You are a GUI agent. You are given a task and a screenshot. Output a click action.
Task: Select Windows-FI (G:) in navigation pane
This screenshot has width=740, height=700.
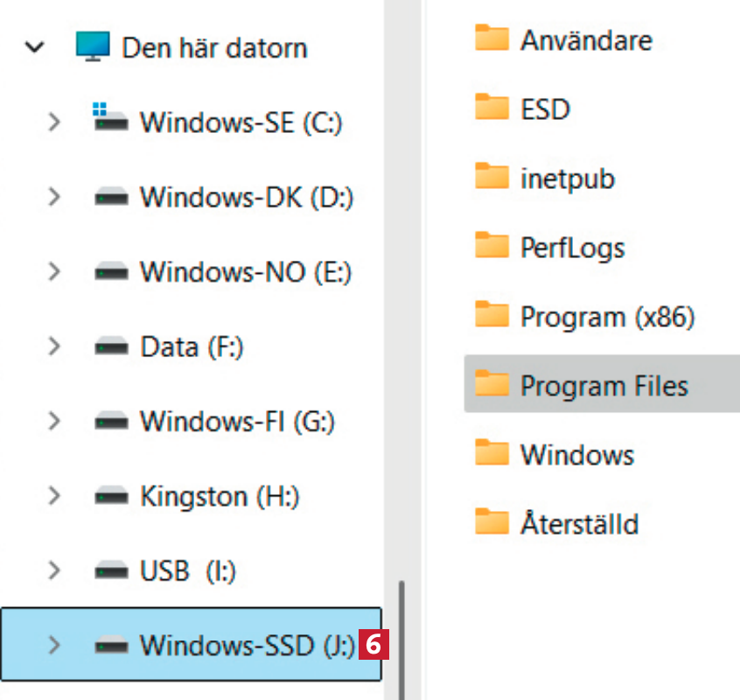click(237, 422)
